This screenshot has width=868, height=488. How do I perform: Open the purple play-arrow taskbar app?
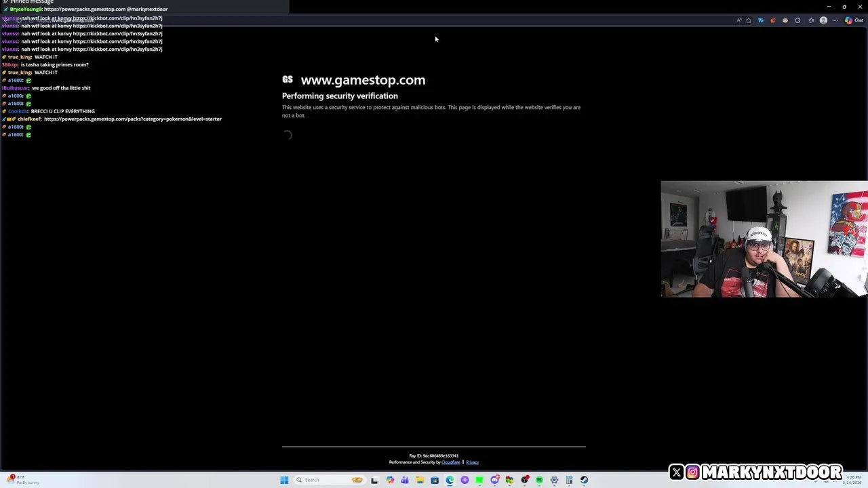tap(465, 480)
